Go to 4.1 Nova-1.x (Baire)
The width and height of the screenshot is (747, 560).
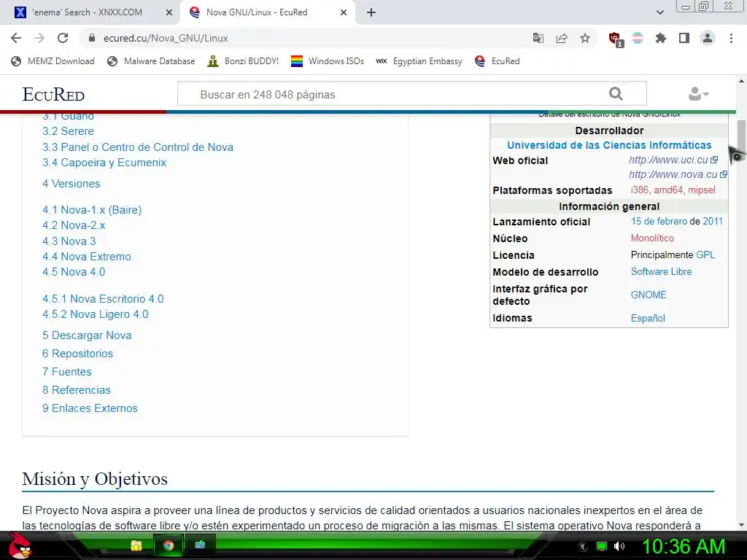(x=92, y=209)
